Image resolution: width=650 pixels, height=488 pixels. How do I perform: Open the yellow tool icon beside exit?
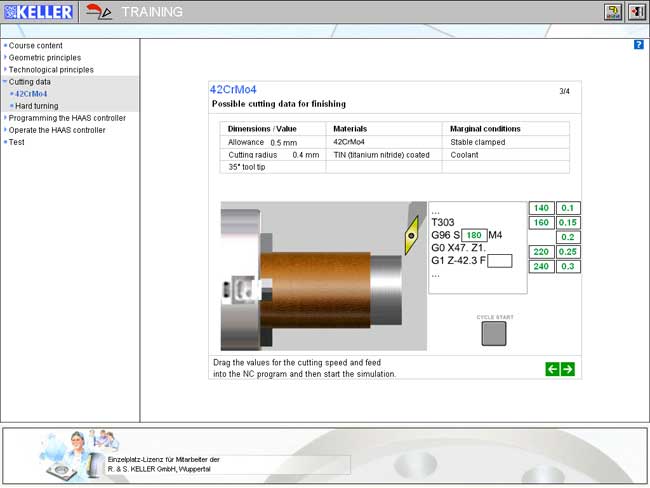[613, 12]
